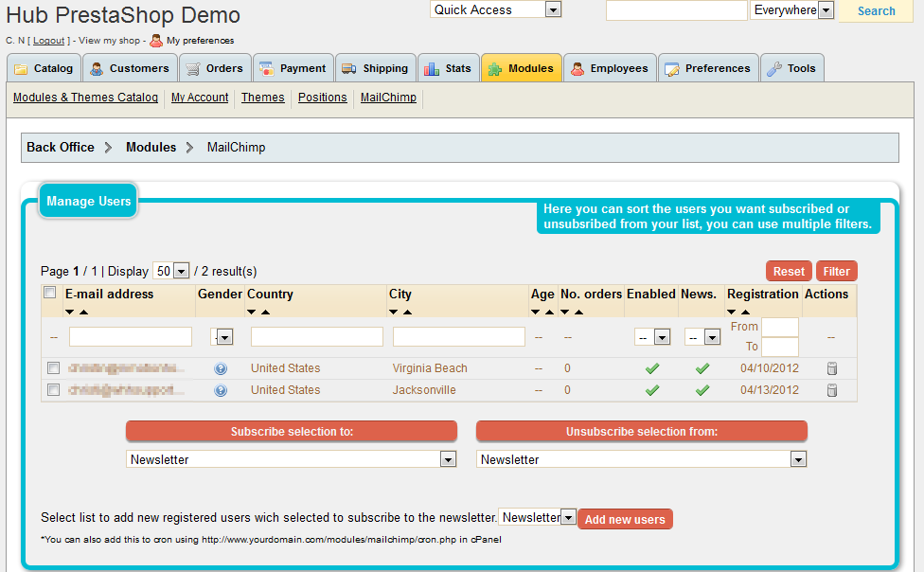Sort City column ascending arrow

coord(408,312)
